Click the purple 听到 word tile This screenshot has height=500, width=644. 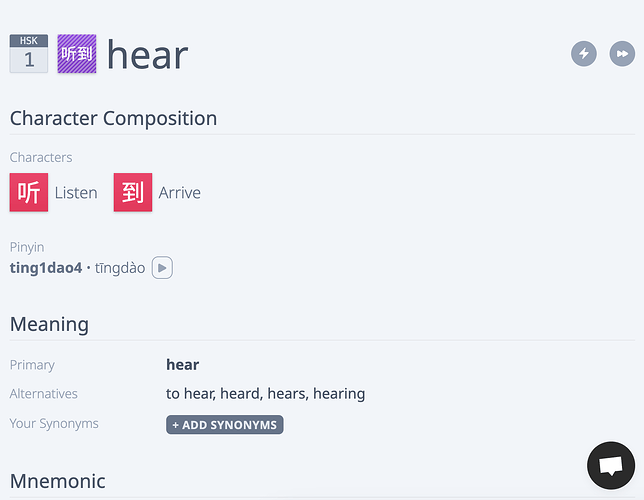[77, 54]
